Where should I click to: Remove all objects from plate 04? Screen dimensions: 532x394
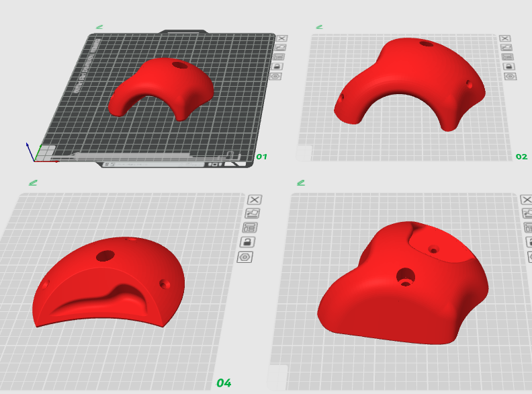pyautogui.click(x=255, y=200)
